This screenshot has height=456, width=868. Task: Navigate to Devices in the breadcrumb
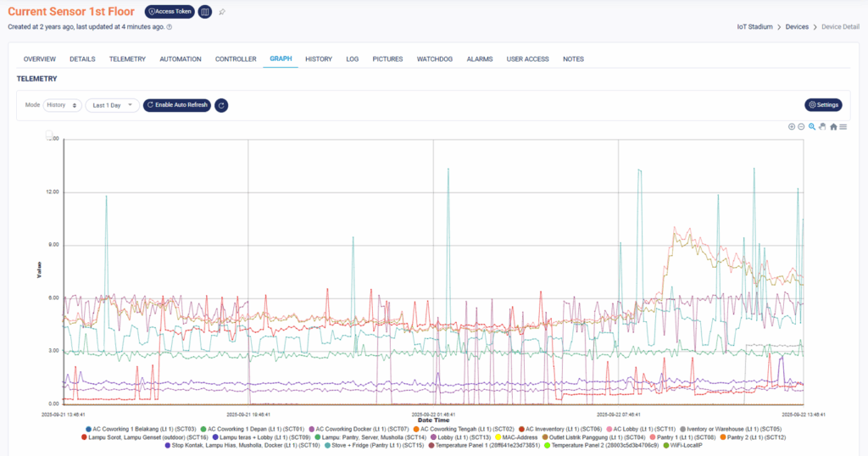pos(796,27)
